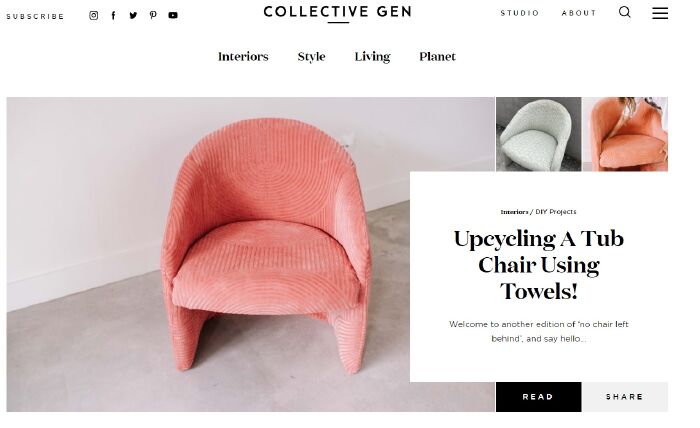The height and width of the screenshot is (428, 700).
Task: Open the Pinterest social icon
Action: click(x=153, y=15)
